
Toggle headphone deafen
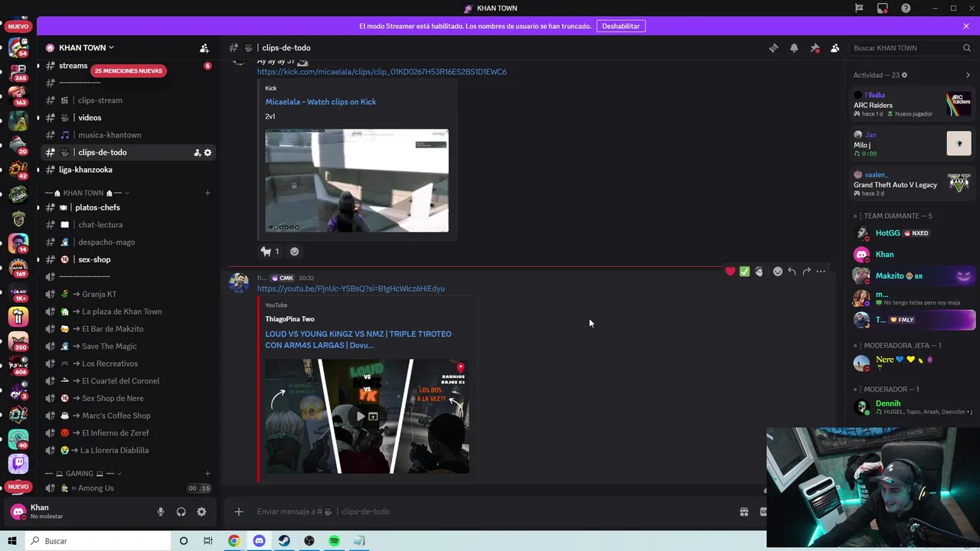pos(181,512)
